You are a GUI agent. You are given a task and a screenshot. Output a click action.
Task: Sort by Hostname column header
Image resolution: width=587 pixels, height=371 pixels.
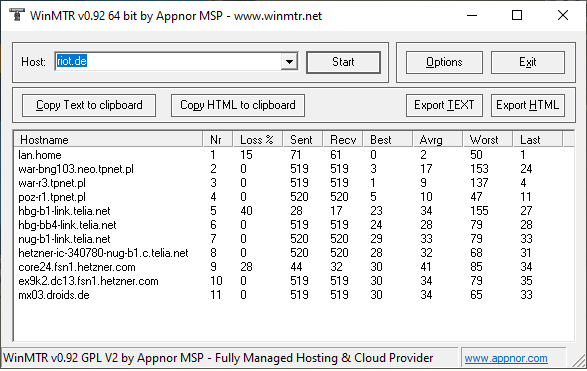point(108,140)
